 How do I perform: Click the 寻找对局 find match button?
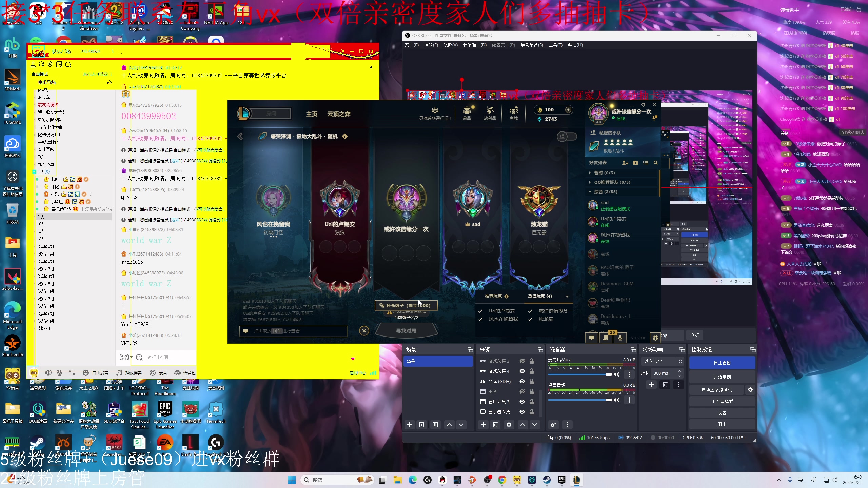(x=406, y=331)
